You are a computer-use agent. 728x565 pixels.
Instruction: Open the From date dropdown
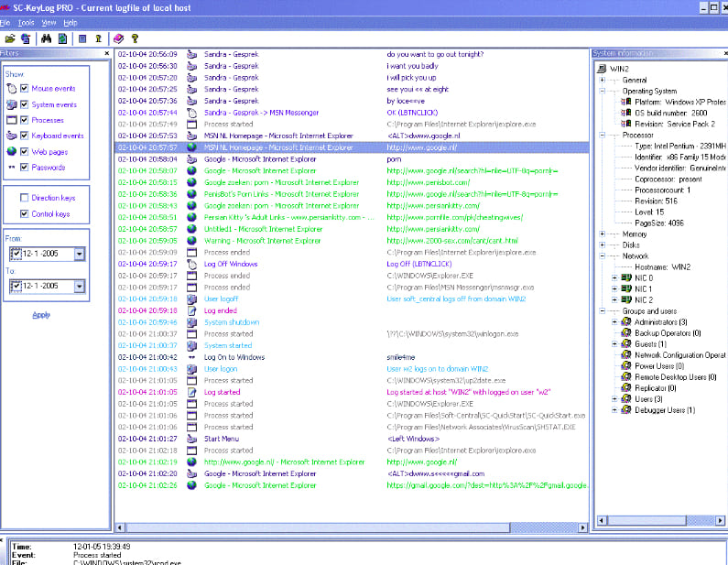[x=80, y=253]
